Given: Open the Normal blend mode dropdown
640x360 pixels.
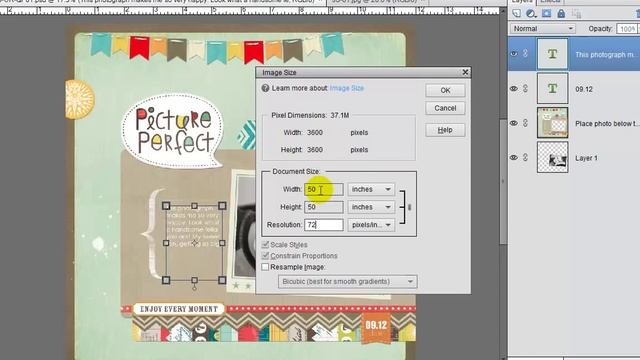Looking at the screenshot, I should (x=542, y=29).
